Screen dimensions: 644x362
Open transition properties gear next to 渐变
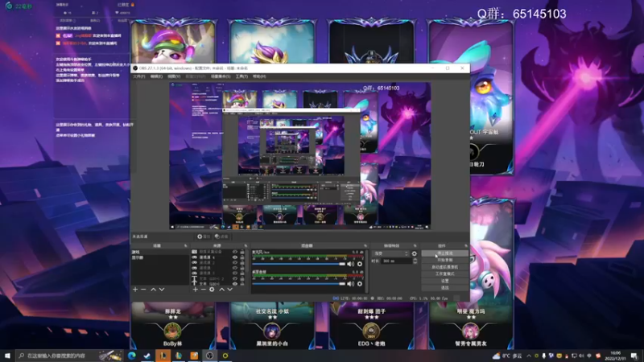click(414, 253)
